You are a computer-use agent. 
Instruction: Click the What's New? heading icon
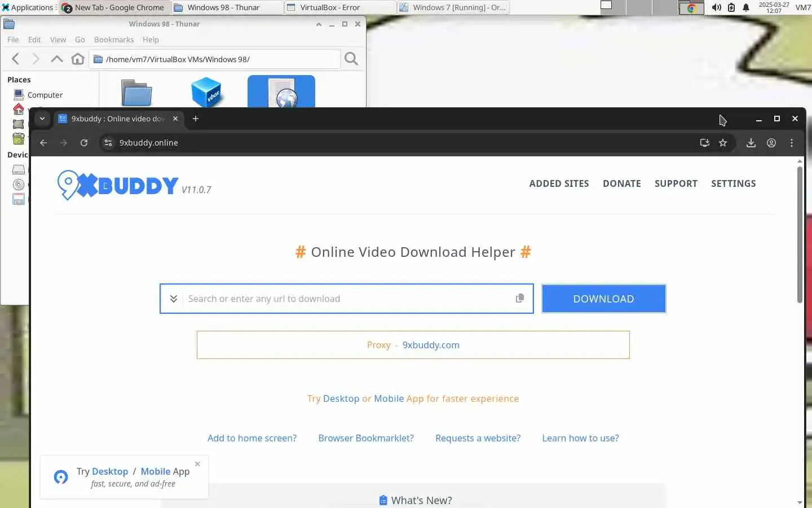tap(383, 500)
